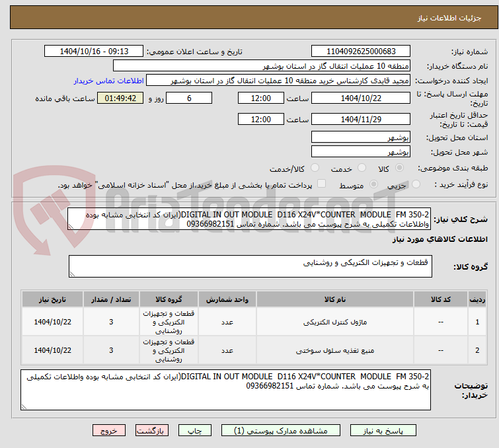Click the countdown timer 01:49:42
The height and width of the screenshot is (448, 499).
[120, 98]
